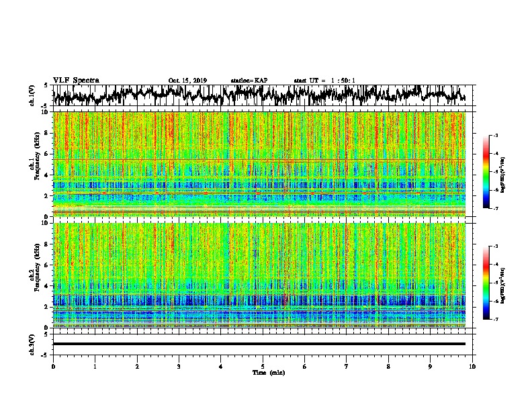This screenshot has width=532, height=411.
Task: Click inside the ch.1 spectrogram panel
Action: click(x=259, y=164)
